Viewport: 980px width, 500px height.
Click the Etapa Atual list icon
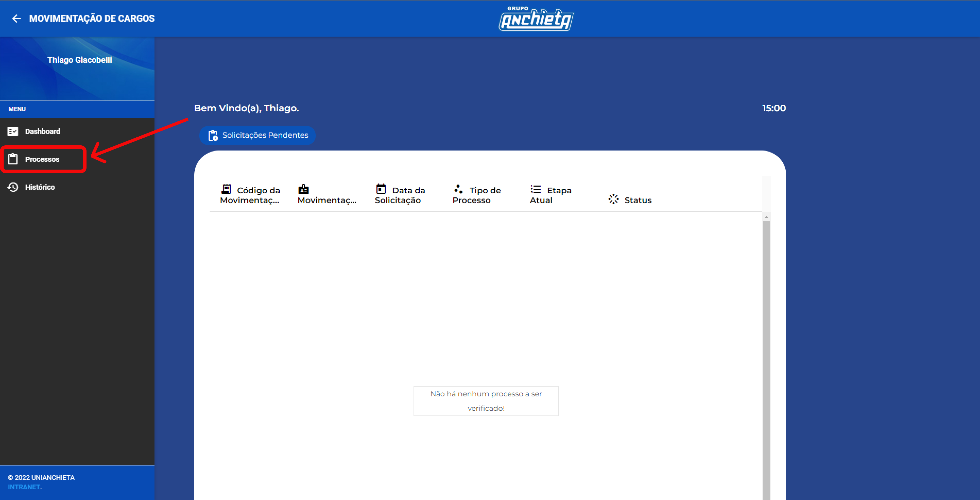point(536,189)
